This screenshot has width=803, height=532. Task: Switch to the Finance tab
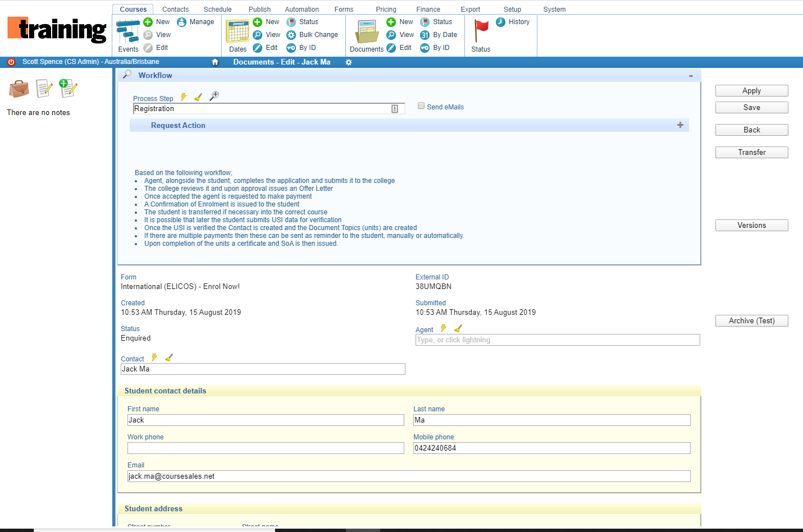pos(428,10)
